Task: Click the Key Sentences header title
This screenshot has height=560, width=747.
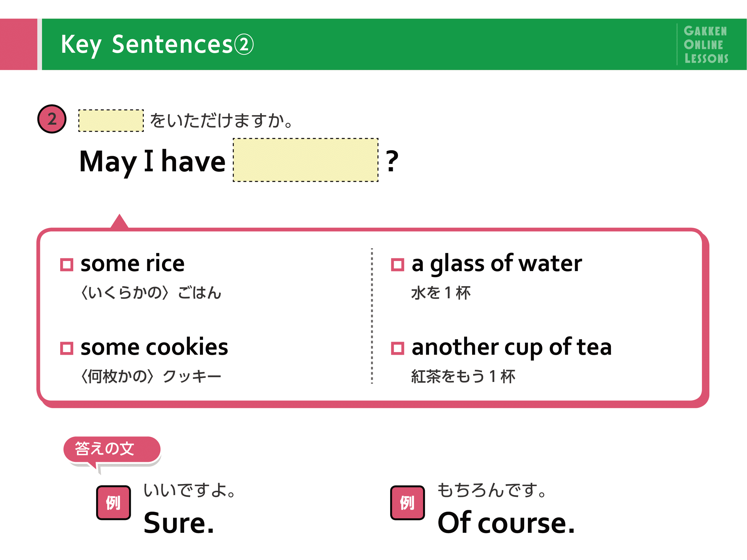Action: pyautogui.click(x=157, y=45)
